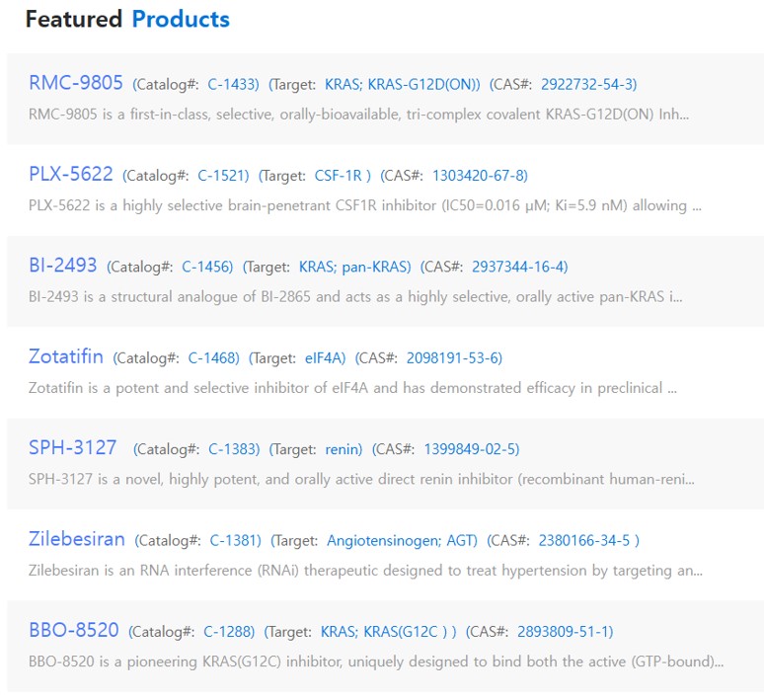This screenshot has width=764, height=700.
Task: Open the Zilebesiran product page
Action: pos(77,539)
